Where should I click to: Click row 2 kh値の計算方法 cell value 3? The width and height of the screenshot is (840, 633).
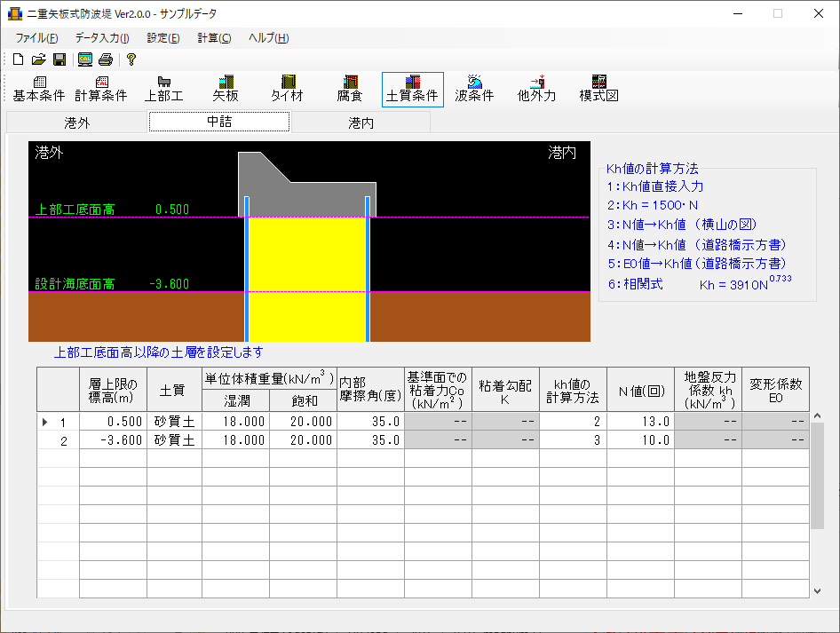pos(574,440)
